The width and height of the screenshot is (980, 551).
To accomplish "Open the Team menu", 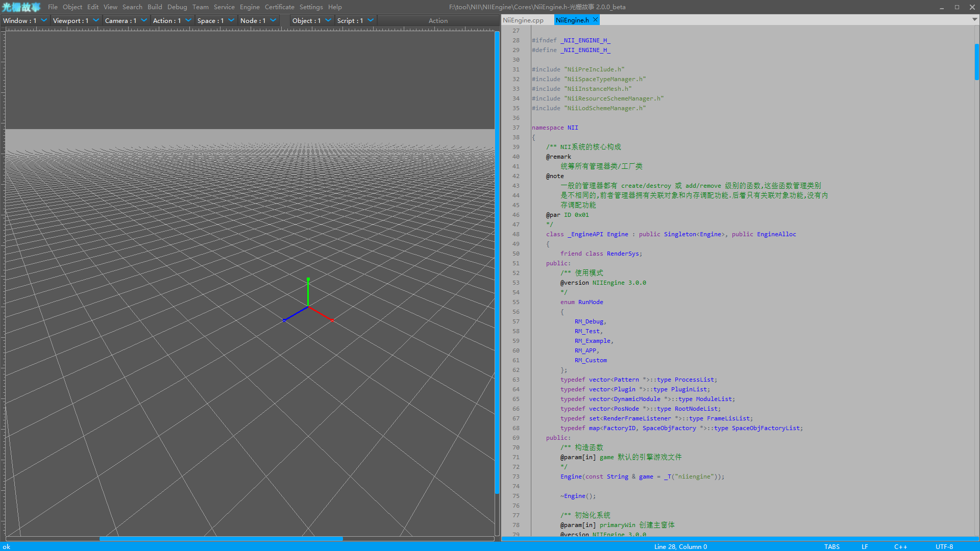I will [x=201, y=7].
